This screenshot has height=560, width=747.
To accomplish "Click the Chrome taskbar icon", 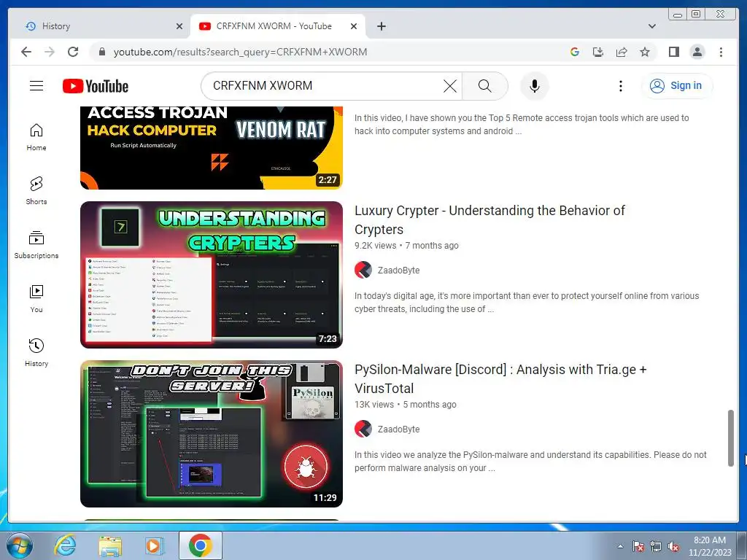I will 200,545.
